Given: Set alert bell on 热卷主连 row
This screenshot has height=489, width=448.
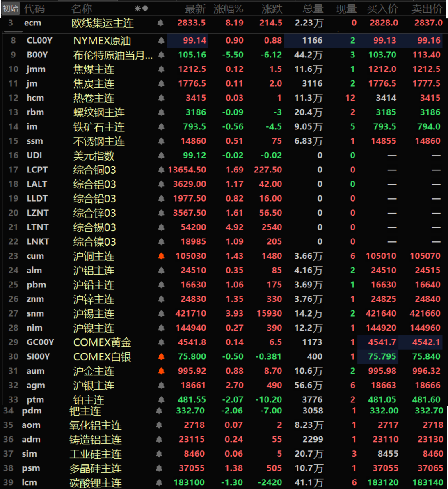Looking at the screenshot, I should click(161, 98).
